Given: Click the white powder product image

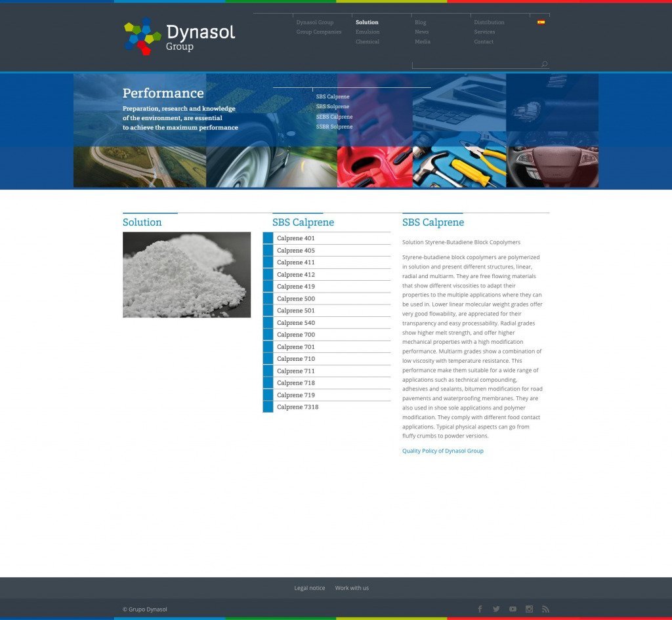Looking at the screenshot, I should point(186,275).
